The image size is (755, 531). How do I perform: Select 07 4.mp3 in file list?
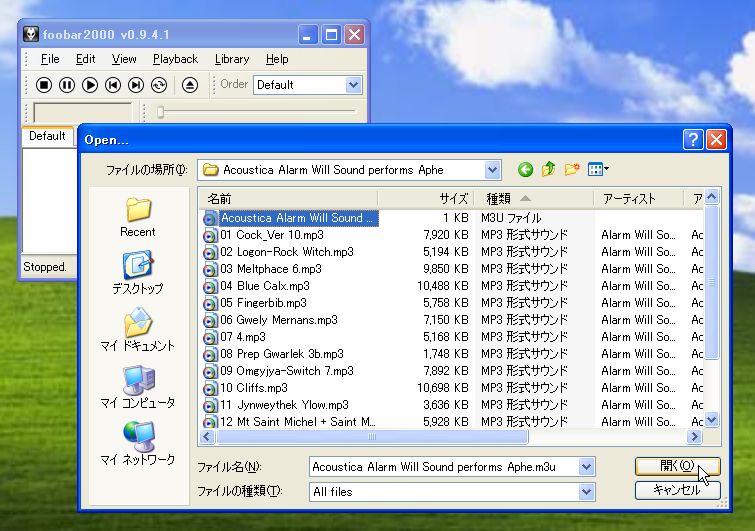click(243, 337)
